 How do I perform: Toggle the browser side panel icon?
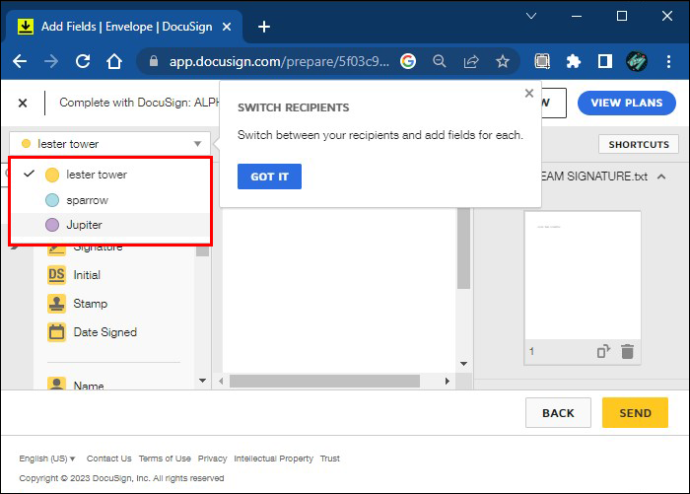[x=605, y=61]
